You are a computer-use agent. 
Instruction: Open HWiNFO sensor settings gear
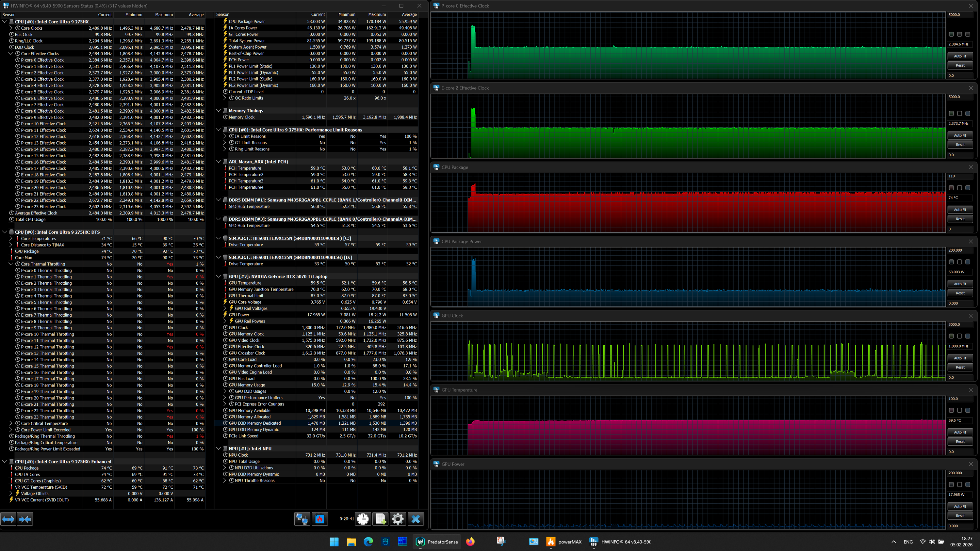398,519
